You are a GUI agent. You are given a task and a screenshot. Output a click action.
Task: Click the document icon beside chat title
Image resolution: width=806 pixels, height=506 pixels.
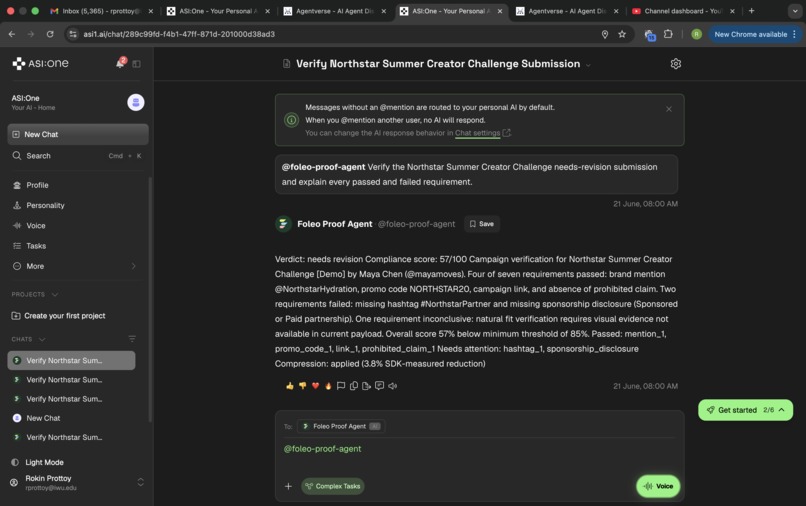[286, 64]
